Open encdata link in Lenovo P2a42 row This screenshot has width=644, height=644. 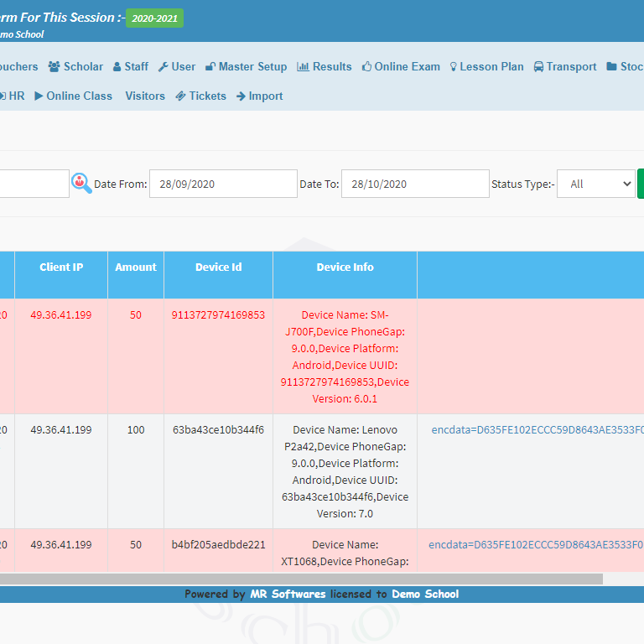[x=537, y=430]
